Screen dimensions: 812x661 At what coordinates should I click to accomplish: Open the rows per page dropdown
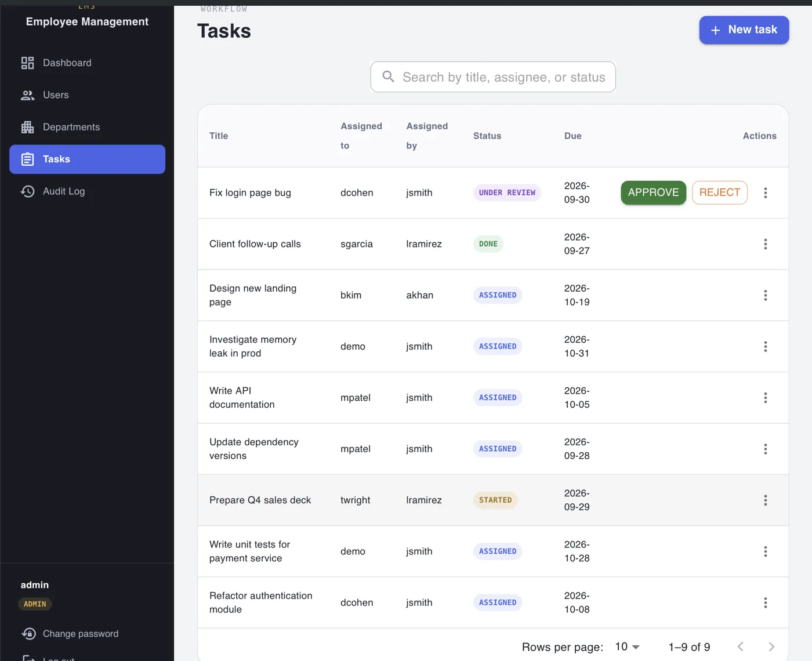(x=628, y=647)
